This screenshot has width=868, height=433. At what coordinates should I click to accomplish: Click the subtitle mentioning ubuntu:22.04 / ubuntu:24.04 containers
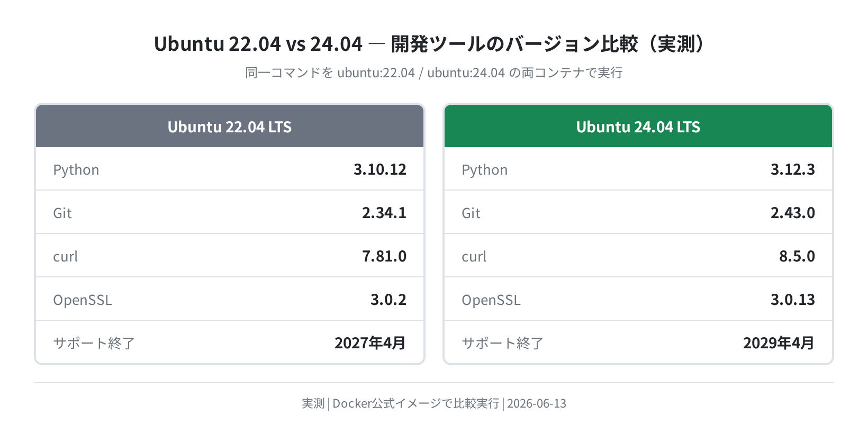tap(434, 73)
